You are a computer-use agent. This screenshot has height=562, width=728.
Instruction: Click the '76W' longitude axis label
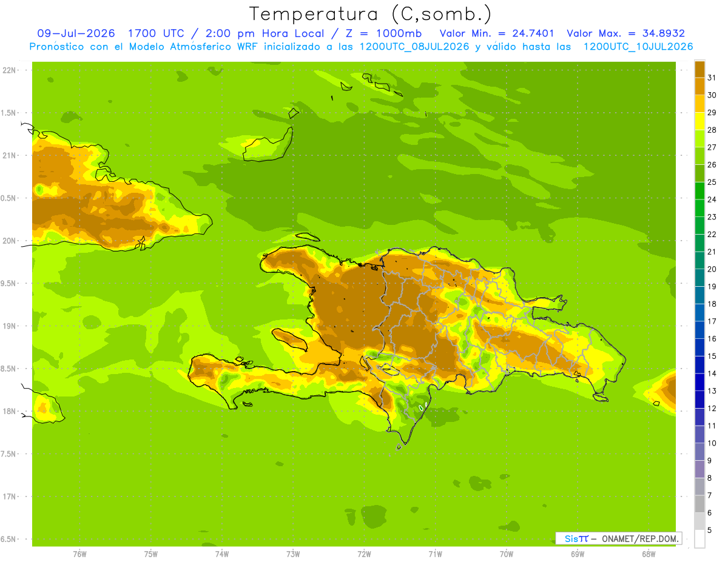[x=79, y=554]
